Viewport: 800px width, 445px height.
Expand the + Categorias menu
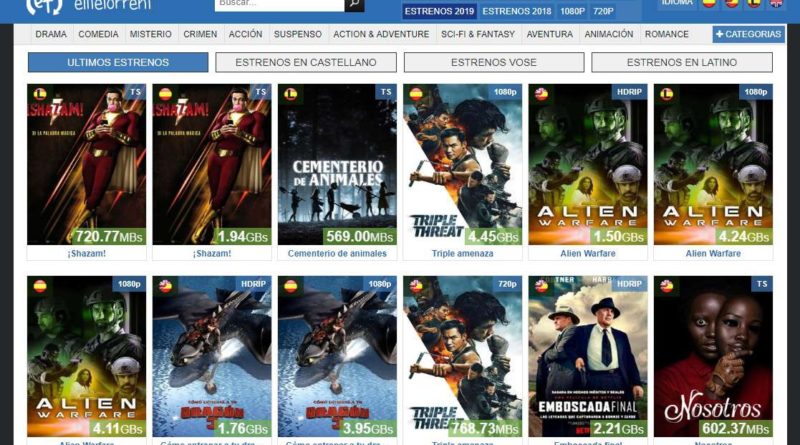tap(748, 34)
